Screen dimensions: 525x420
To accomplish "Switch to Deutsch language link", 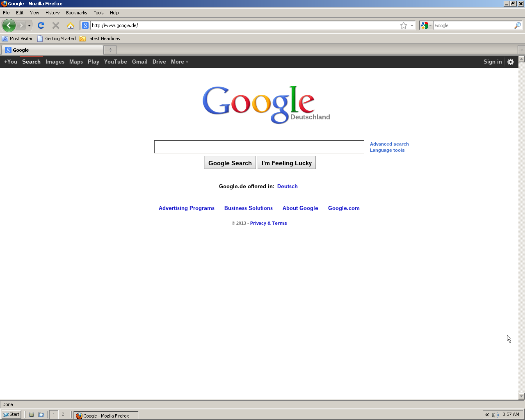I will click(288, 186).
